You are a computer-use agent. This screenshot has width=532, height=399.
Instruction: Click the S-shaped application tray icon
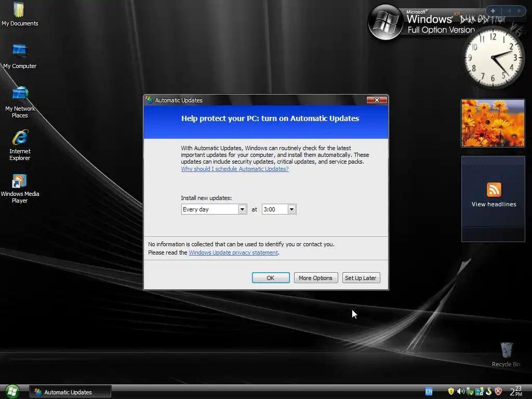(x=488, y=391)
